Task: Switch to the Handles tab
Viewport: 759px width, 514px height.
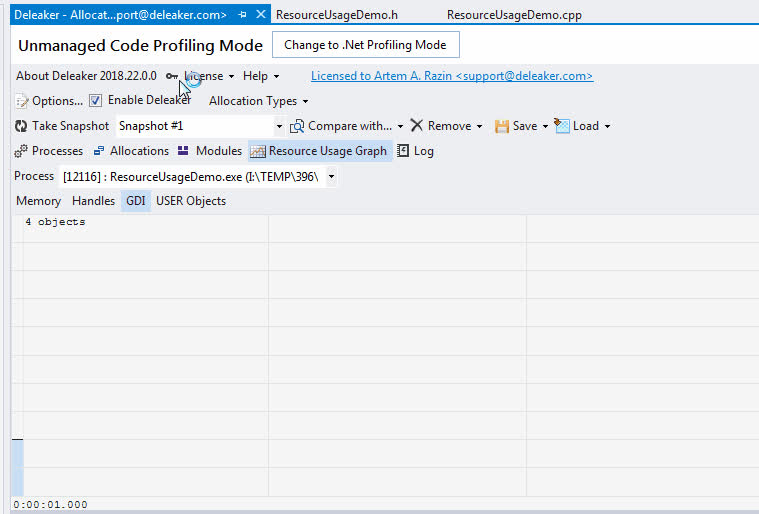Action: (x=93, y=201)
